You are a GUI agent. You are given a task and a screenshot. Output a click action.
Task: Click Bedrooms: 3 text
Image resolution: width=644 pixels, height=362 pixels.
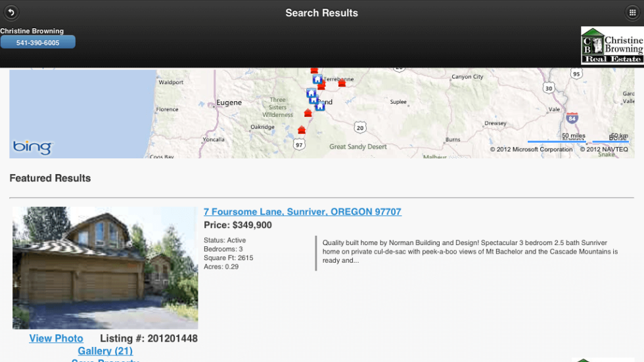pyautogui.click(x=223, y=249)
